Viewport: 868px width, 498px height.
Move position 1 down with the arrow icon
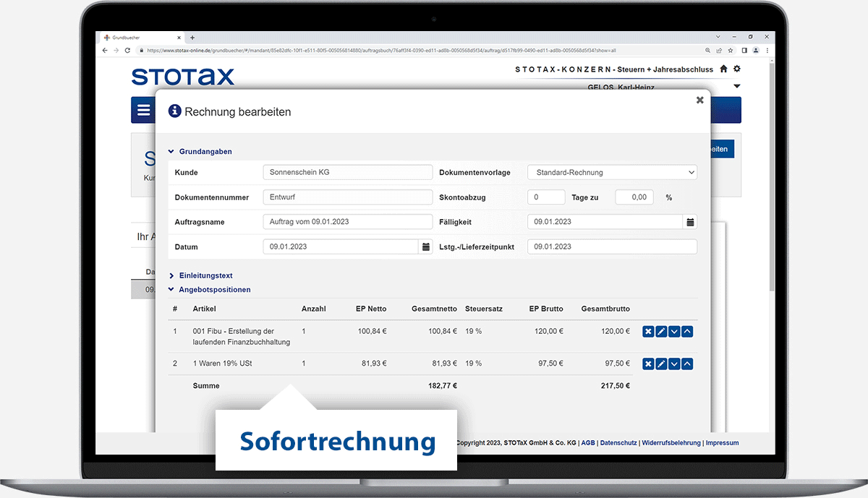[x=674, y=332]
